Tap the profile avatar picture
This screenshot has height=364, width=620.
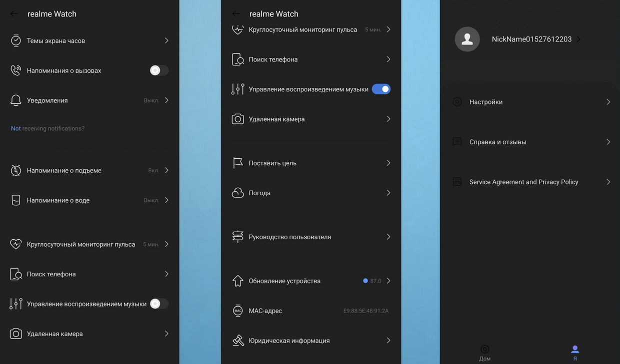pyautogui.click(x=467, y=39)
